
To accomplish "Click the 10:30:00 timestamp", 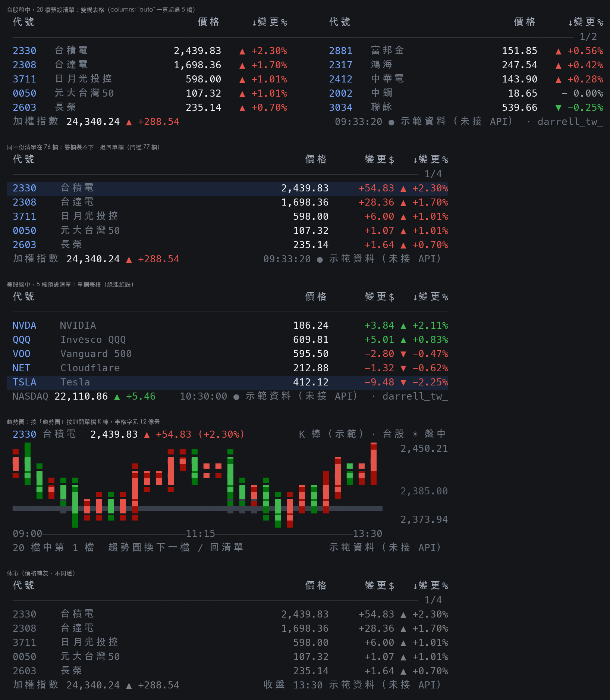I will (x=204, y=396).
